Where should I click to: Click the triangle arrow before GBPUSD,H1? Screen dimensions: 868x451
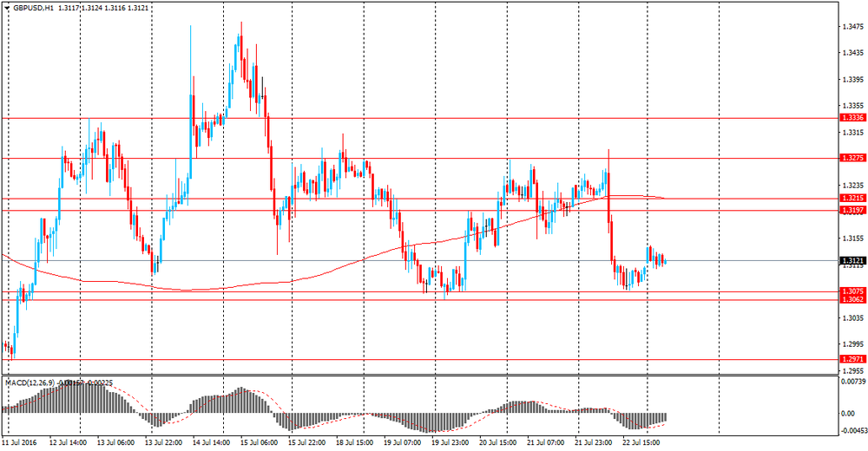pos(7,9)
